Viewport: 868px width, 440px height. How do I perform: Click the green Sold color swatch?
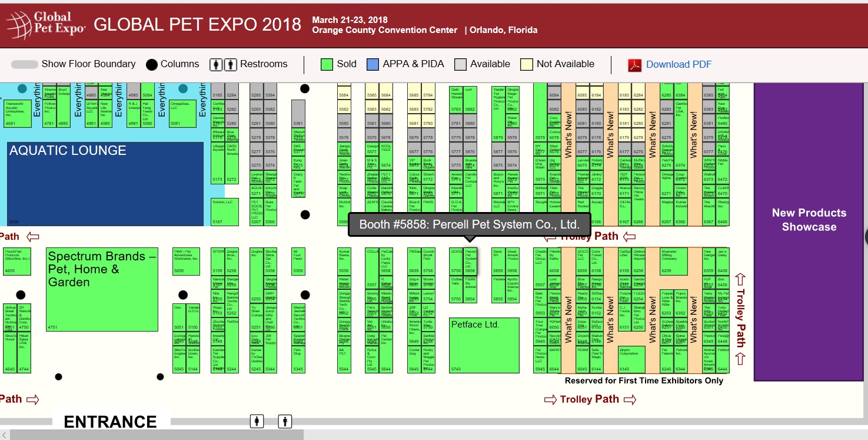pos(327,64)
